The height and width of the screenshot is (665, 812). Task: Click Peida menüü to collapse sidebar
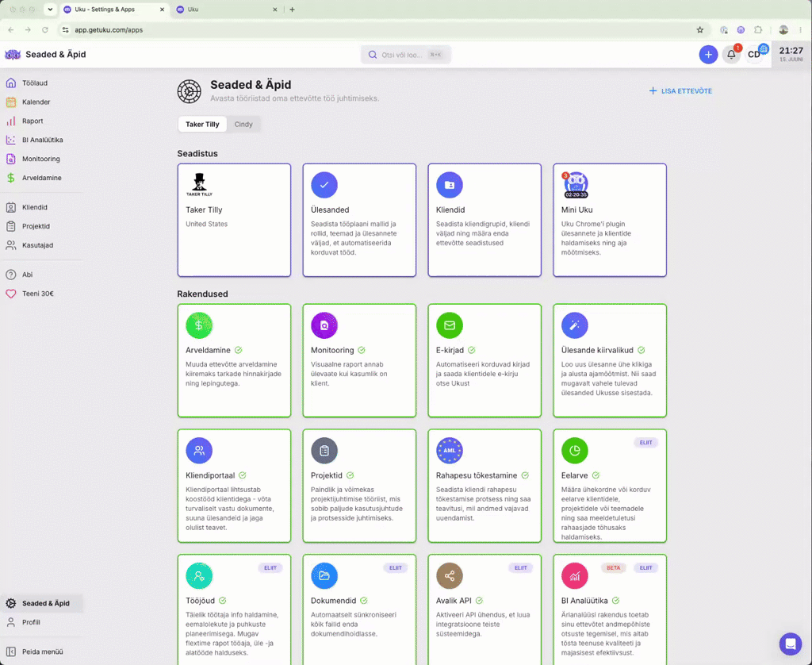click(x=42, y=652)
